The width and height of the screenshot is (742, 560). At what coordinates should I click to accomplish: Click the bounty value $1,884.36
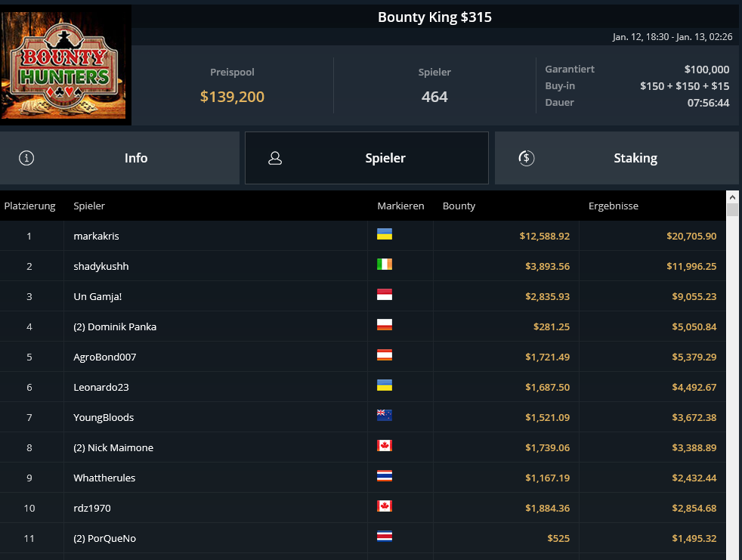click(548, 508)
